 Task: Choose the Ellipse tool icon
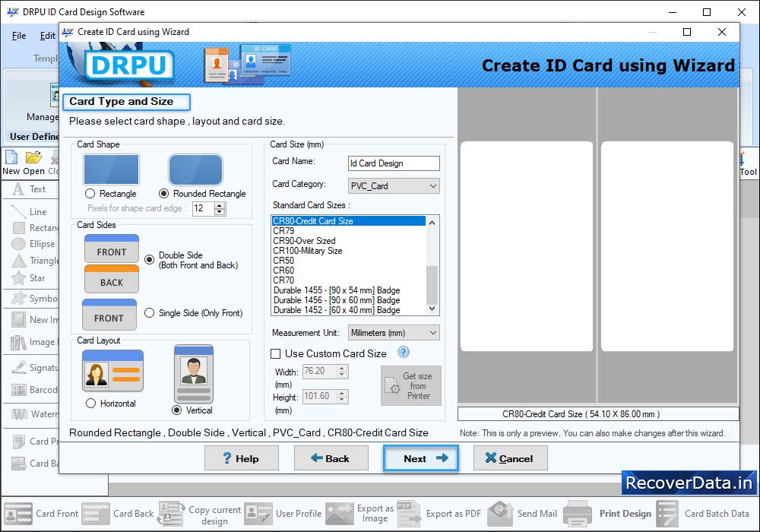(x=18, y=244)
